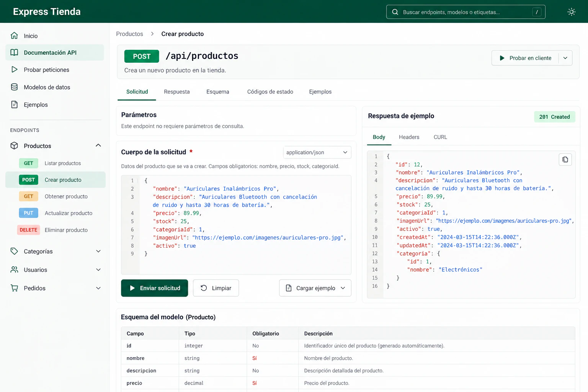Select the Body tab in example response
This screenshot has width=588, height=392.
coord(379,137)
